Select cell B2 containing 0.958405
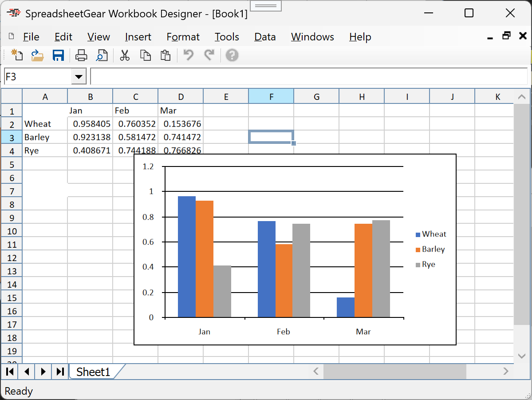The height and width of the screenshot is (400, 532). click(x=90, y=124)
